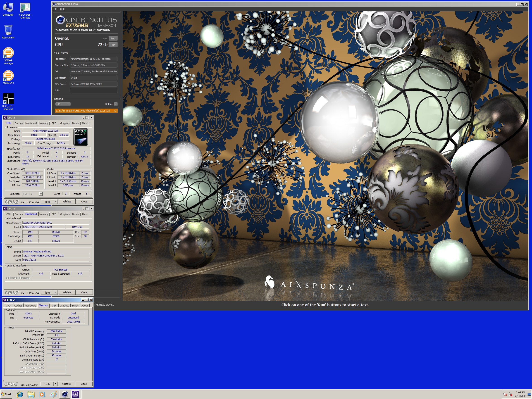Select the 3DMark Vantage desktop icon
The image size is (532, 399).
8,56
